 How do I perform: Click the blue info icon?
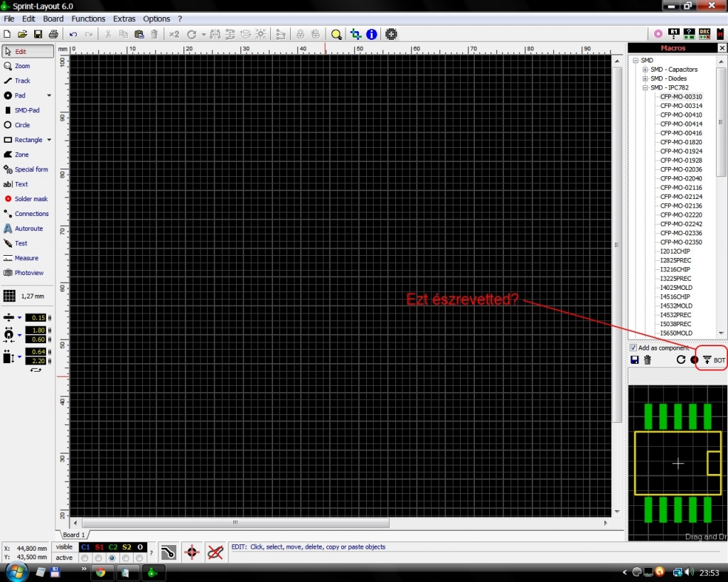pyautogui.click(x=371, y=34)
